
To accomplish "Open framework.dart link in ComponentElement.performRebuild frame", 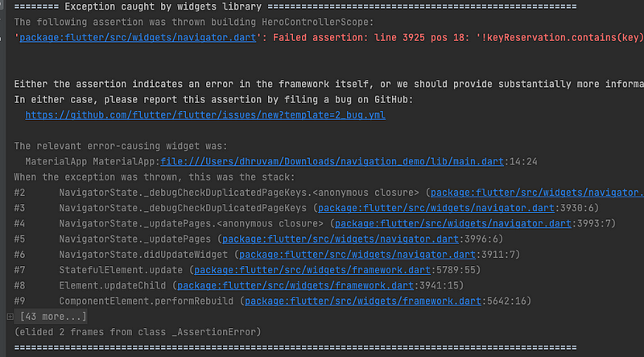I will click(363, 301).
